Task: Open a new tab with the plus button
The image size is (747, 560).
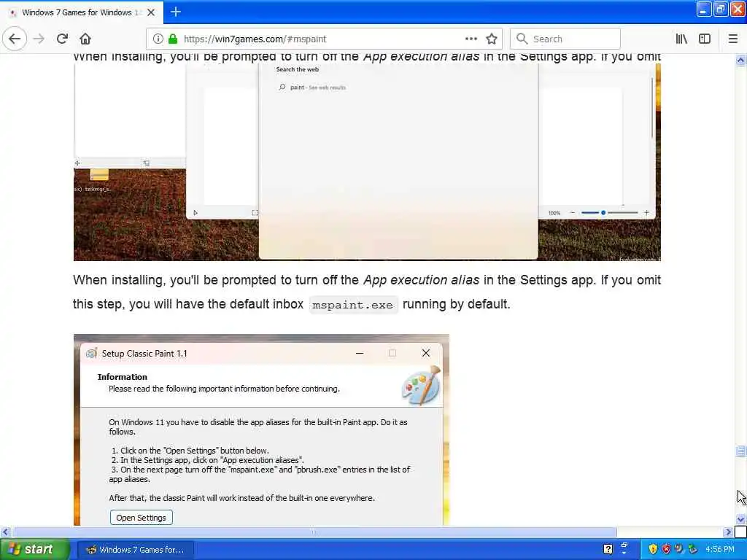Action: pyautogui.click(x=176, y=12)
